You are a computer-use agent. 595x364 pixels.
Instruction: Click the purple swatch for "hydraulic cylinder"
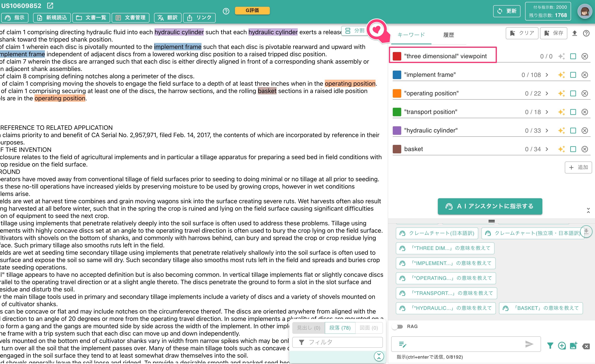[397, 131]
